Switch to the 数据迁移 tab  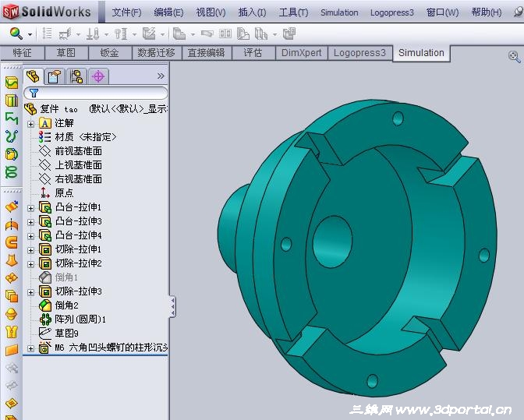[x=157, y=53]
